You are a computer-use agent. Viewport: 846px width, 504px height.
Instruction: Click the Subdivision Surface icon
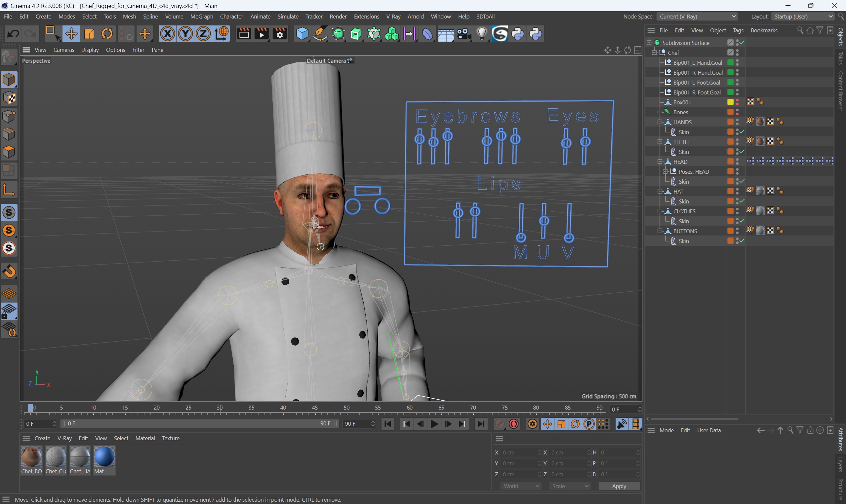[x=660, y=43]
